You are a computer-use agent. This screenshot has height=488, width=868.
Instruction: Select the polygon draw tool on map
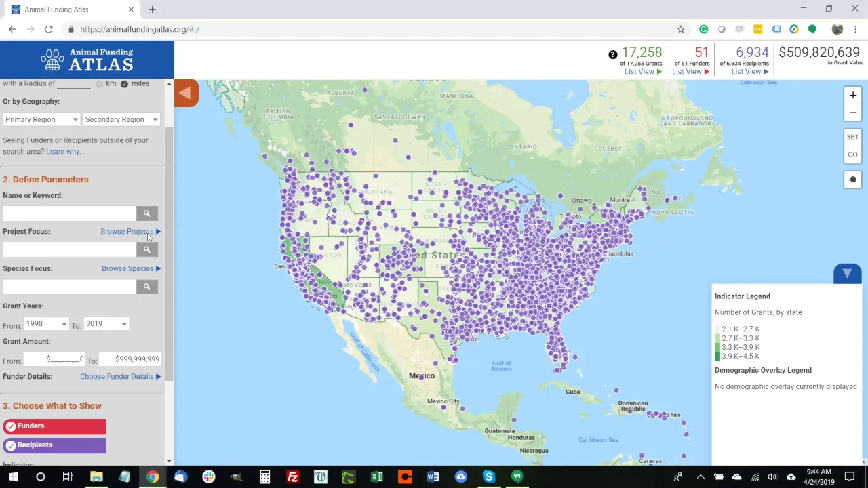852,180
